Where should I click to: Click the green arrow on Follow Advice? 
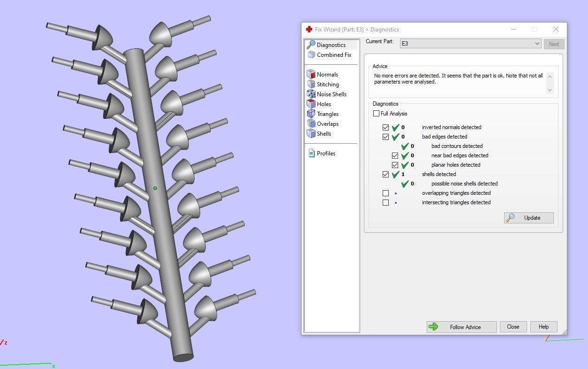pos(433,327)
